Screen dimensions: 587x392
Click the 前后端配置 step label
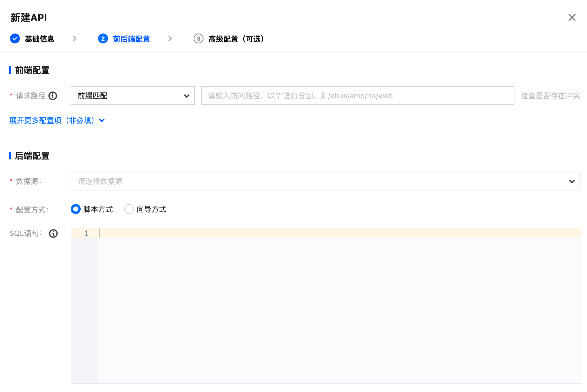tap(131, 39)
